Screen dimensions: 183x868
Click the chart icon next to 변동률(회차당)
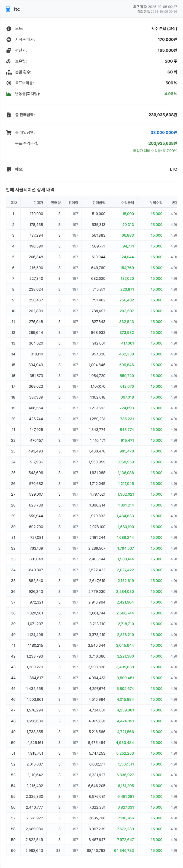[9, 94]
